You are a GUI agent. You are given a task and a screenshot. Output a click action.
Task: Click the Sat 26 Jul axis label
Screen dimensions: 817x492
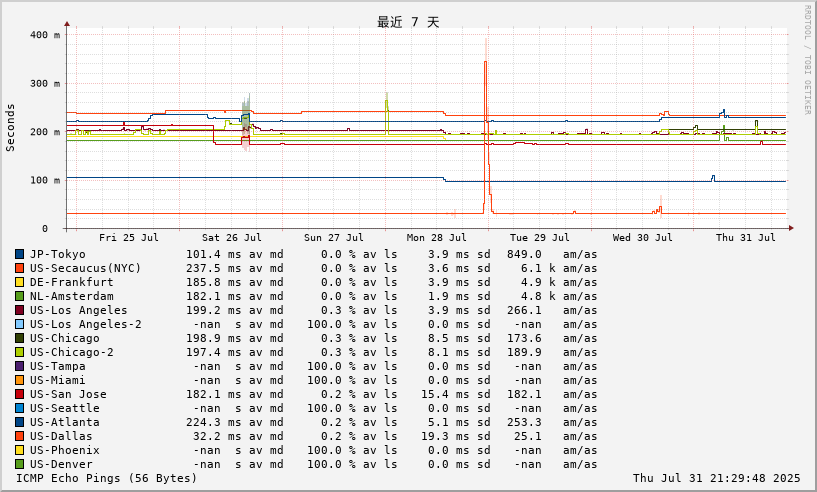tap(232, 238)
